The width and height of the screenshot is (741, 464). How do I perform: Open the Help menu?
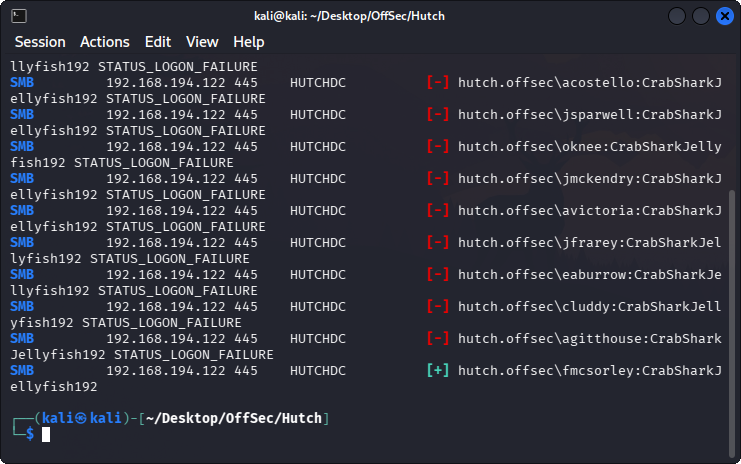[x=249, y=42]
